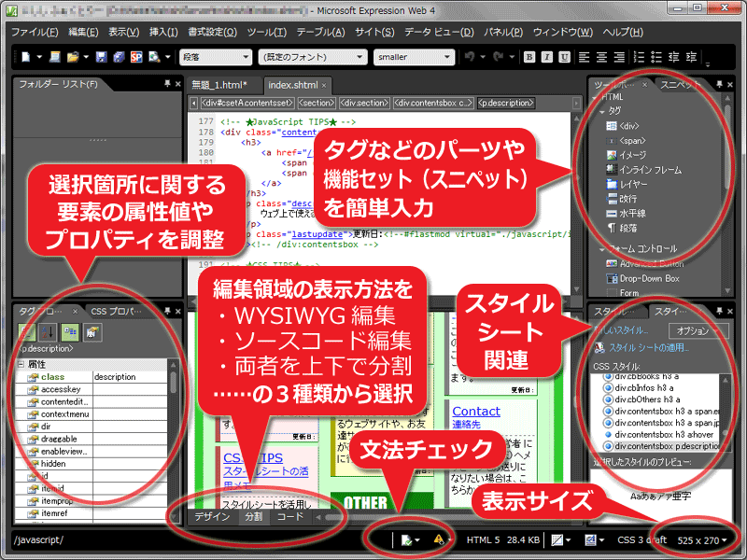Expand the Open file dropdown arrow
Viewport: 747px width, 560px height.
(86, 57)
